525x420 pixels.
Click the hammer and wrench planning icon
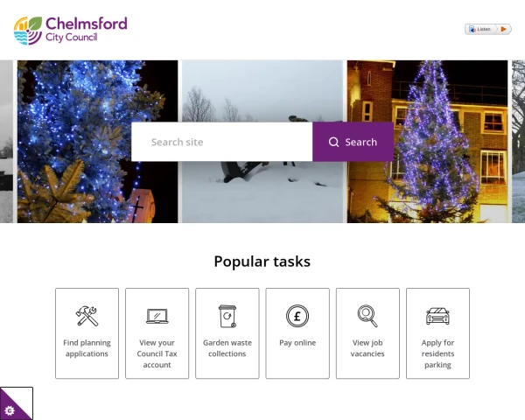[87, 316]
